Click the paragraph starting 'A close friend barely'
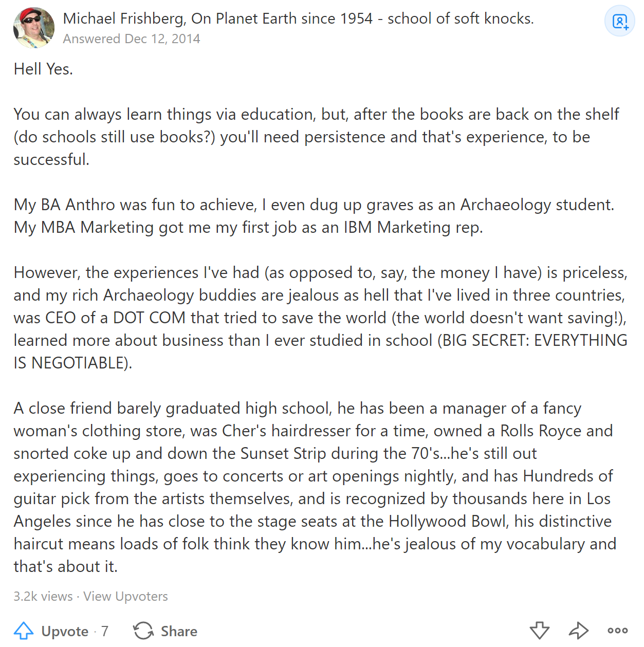 pos(315,487)
